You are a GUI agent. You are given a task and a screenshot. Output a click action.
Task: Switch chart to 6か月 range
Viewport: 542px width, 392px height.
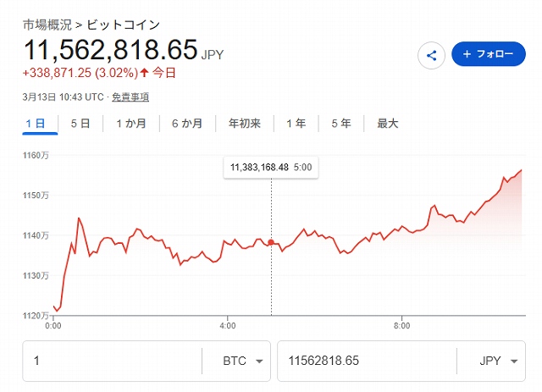pyautogui.click(x=186, y=124)
